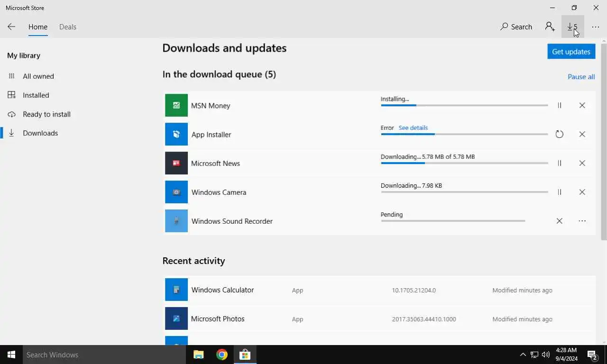Cancel the Windows Camera download
Screen dimensions: 607x364
582,192
